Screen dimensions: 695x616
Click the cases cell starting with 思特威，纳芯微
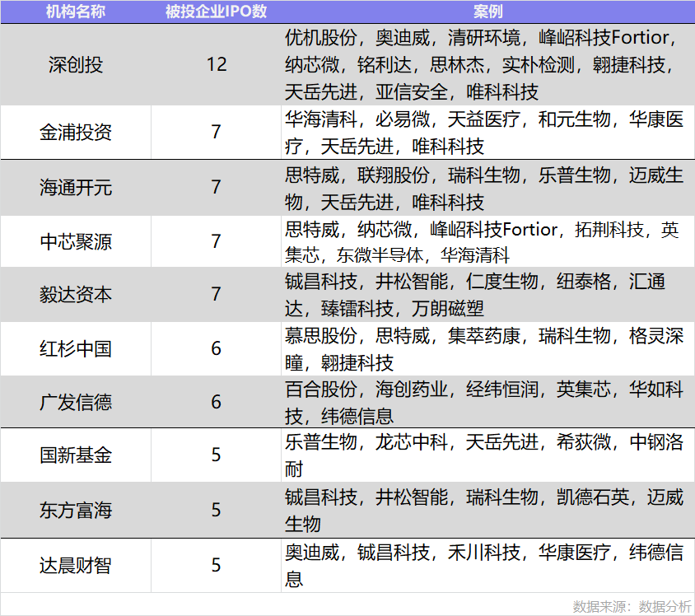pyautogui.click(x=487, y=241)
